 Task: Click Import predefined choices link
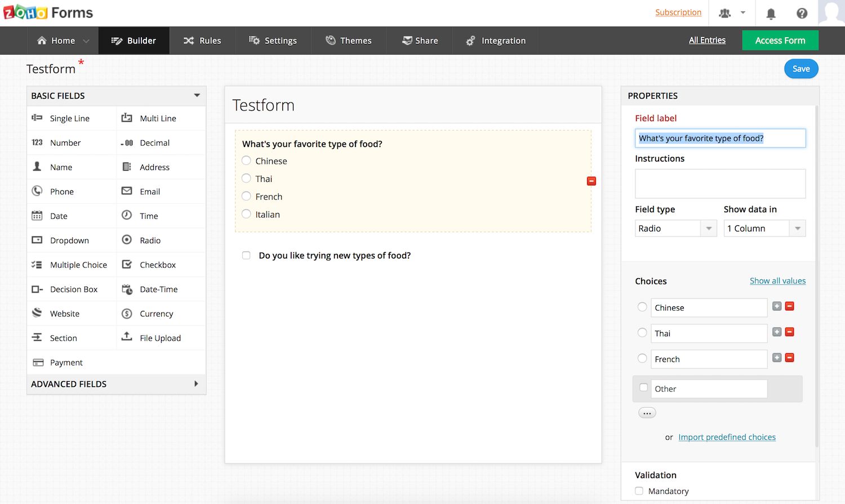727,437
